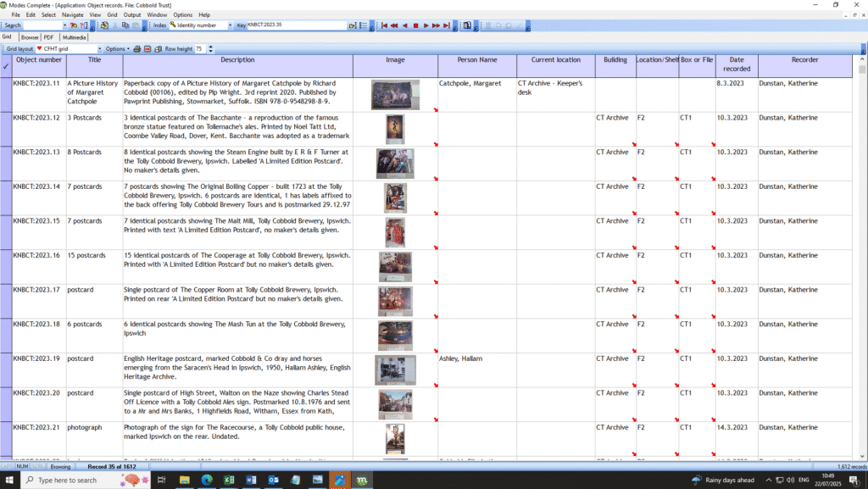Open the Help menu
The width and height of the screenshot is (868, 489).
pyautogui.click(x=204, y=15)
